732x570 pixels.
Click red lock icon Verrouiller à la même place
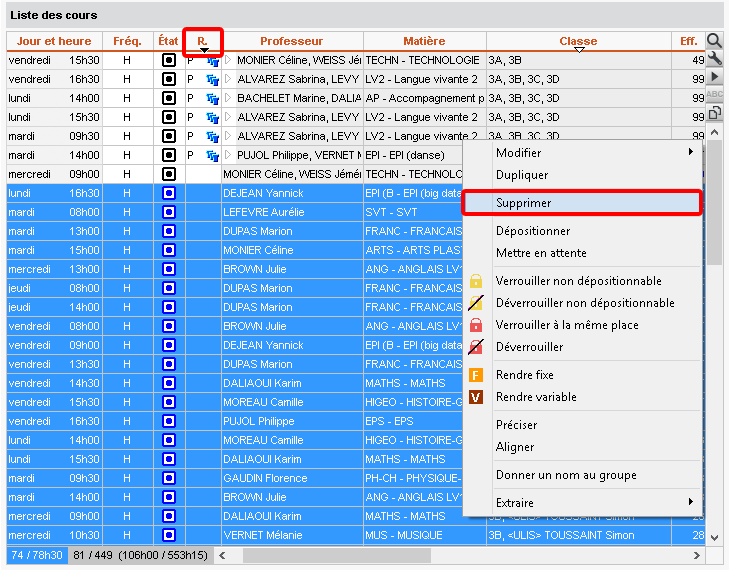[476, 325]
